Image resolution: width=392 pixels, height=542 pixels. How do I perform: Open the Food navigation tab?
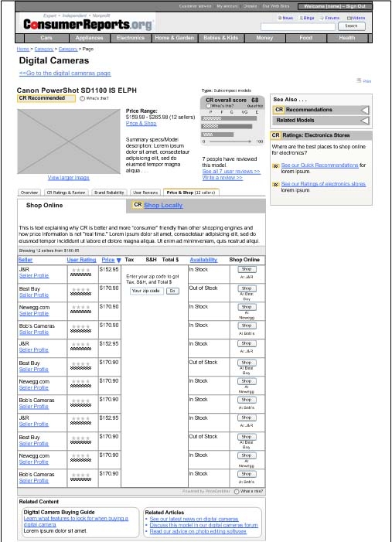(x=306, y=38)
